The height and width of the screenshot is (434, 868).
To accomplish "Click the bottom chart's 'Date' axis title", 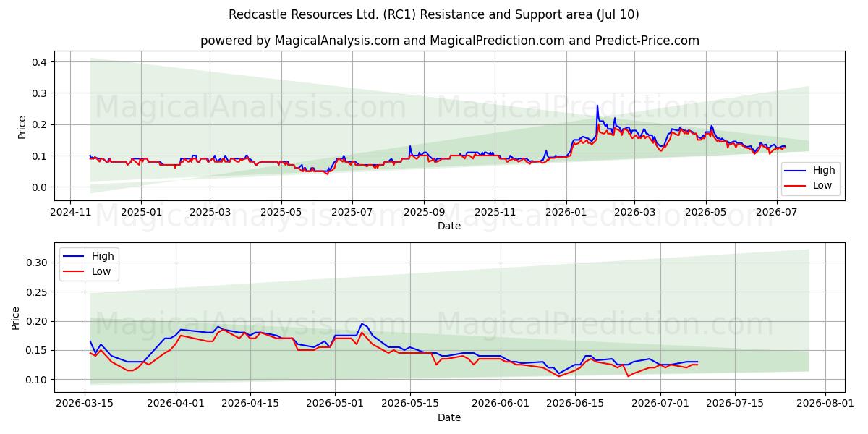I will point(449,417).
